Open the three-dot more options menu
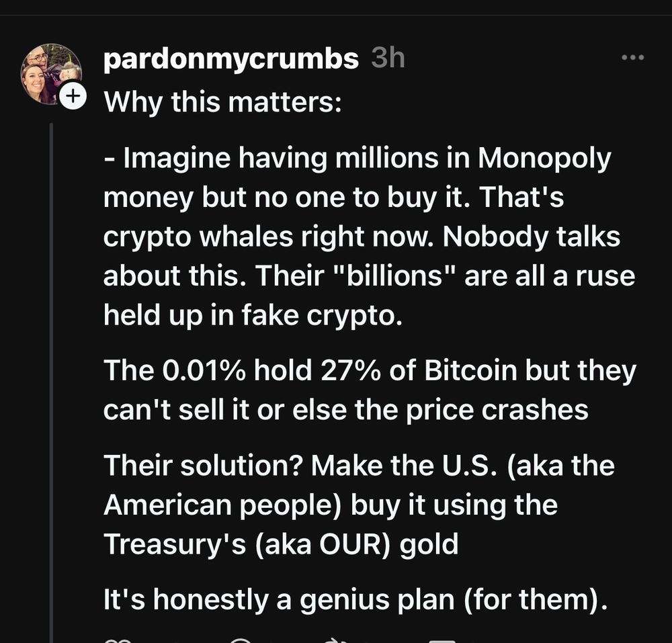Screen dimensions: 672x643 (x=632, y=58)
